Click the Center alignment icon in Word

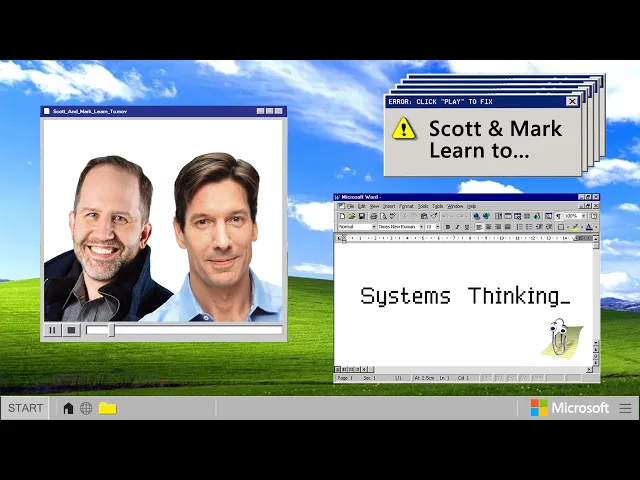click(489, 227)
